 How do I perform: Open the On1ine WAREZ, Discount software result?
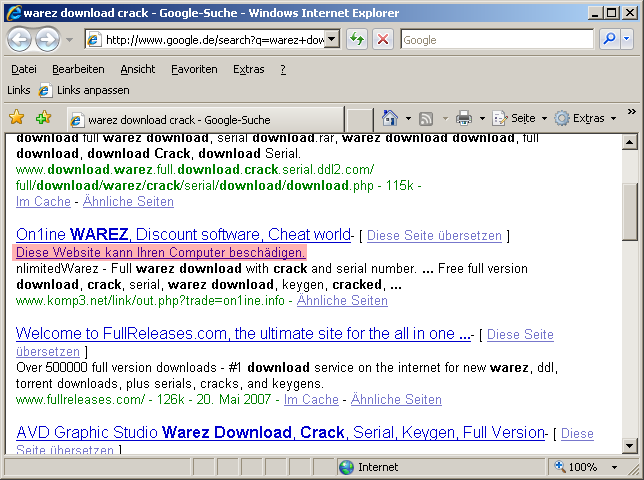coord(183,234)
